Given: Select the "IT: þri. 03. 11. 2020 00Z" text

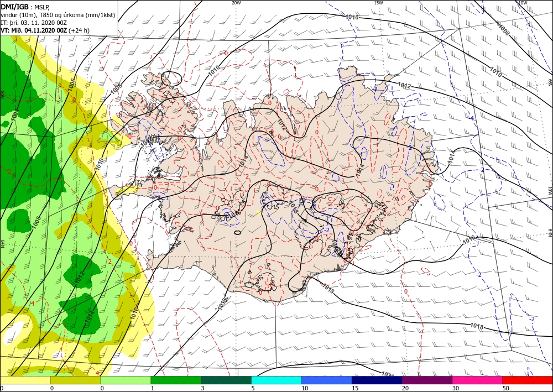Looking at the screenshot, I should tap(33, 23).
